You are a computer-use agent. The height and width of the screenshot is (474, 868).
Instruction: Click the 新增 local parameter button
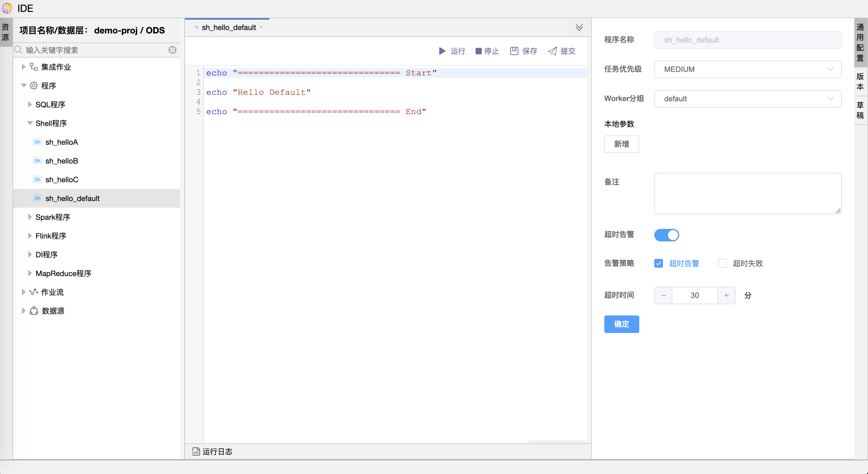(x=621, y=144)
